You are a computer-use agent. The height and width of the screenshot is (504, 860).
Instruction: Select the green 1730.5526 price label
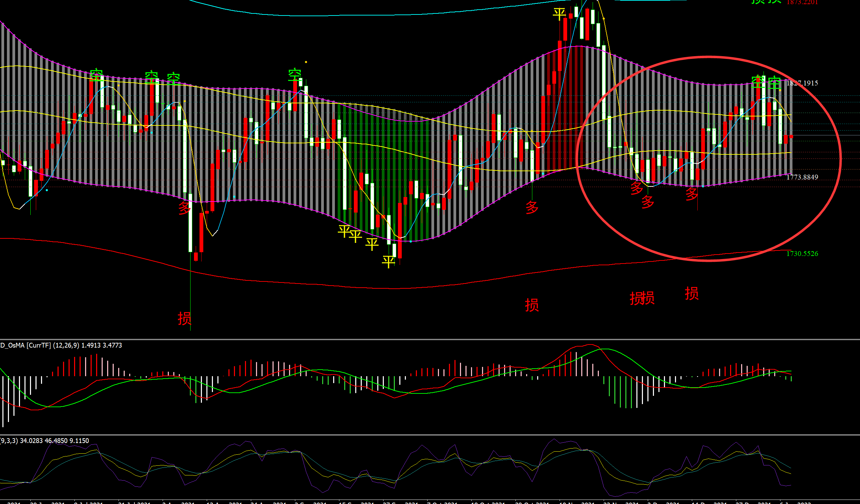coord(802,254)
